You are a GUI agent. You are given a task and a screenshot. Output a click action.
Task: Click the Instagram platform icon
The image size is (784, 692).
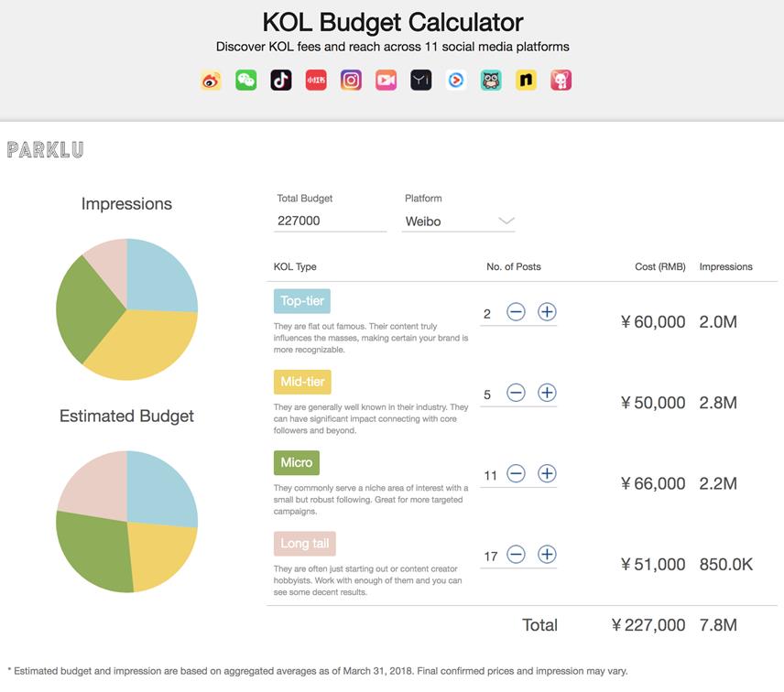tap(351, 80)
